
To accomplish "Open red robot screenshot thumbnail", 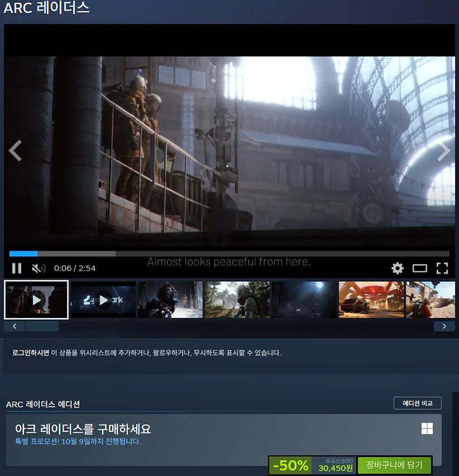I will pos(371,299).
